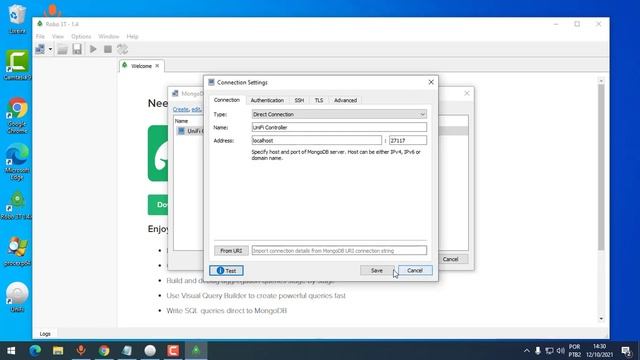Click Create link in MongoDB Connections

click(x=180, y=109)
